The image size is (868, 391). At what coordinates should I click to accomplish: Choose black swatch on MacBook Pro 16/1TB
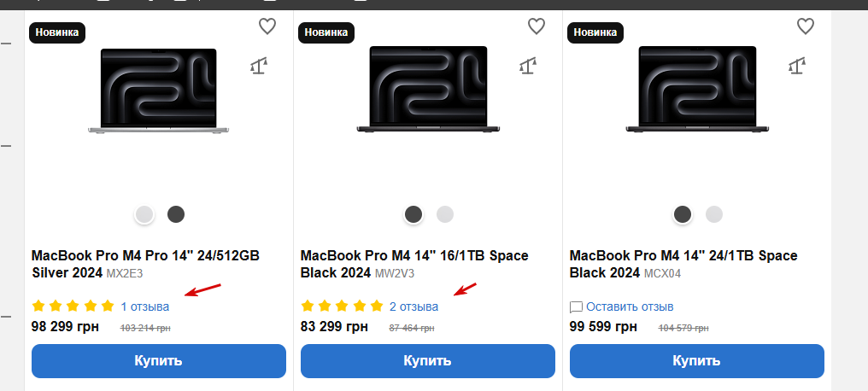pyautogui.click(x=413, y=214)
